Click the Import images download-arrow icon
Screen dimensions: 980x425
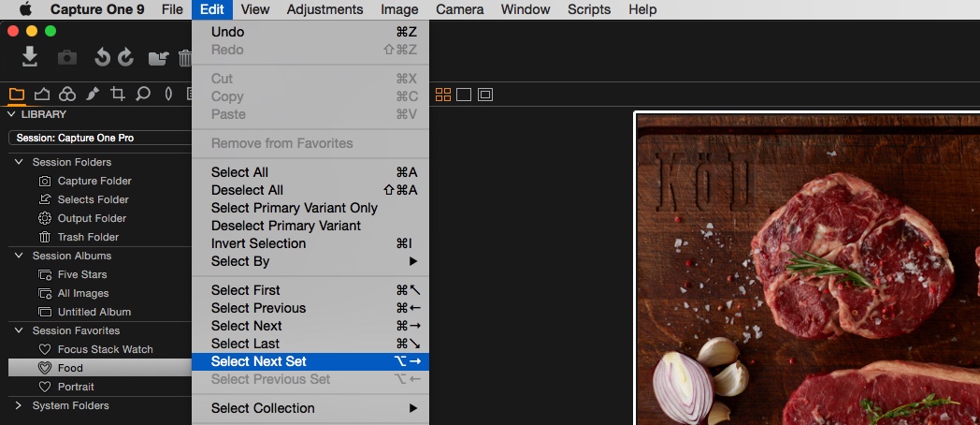point(29,58)
